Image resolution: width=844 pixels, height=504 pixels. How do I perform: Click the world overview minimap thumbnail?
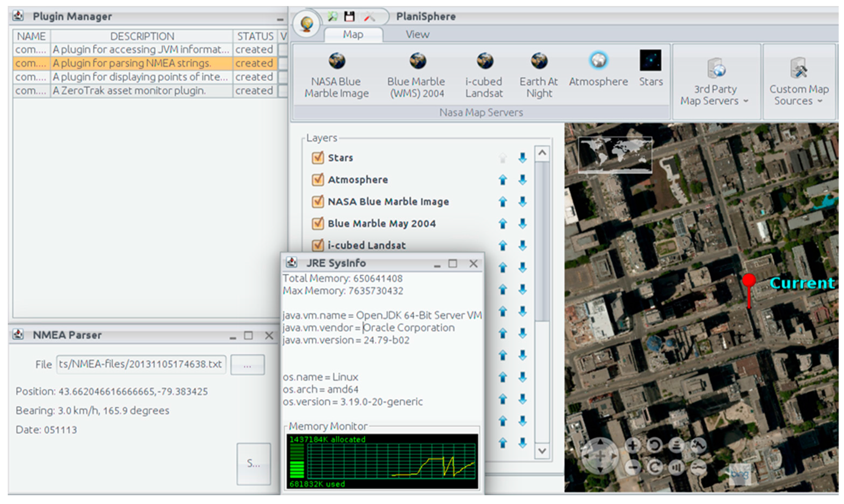pyautogui.click(x=615, y=155)
